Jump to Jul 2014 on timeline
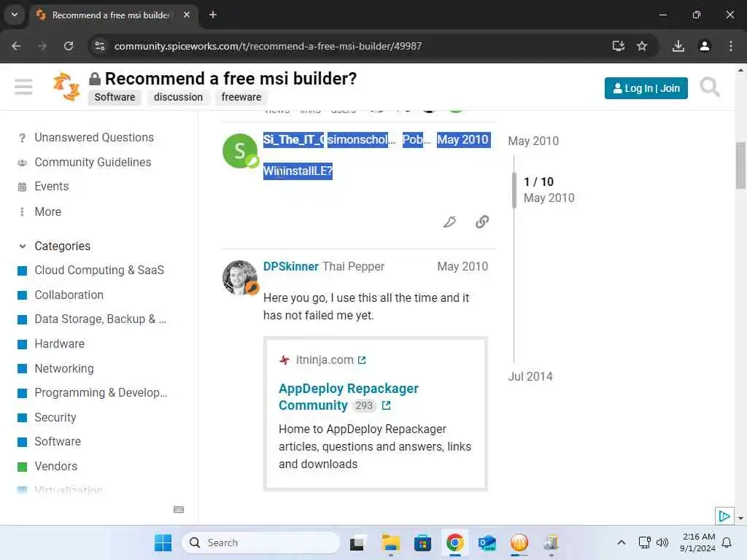747x560 pixels. (x=530, y=377)
